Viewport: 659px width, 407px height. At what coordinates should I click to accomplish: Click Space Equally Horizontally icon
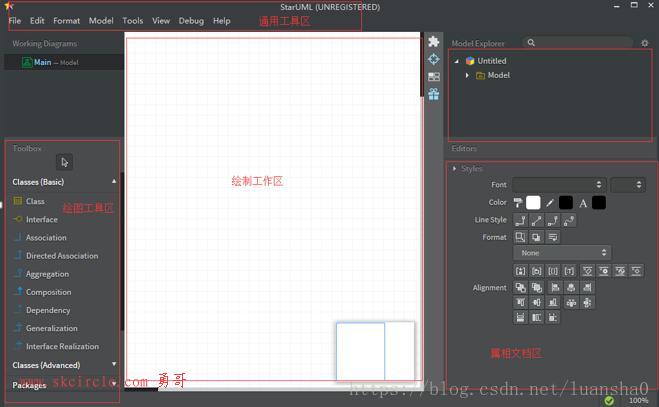click(571, 302)
